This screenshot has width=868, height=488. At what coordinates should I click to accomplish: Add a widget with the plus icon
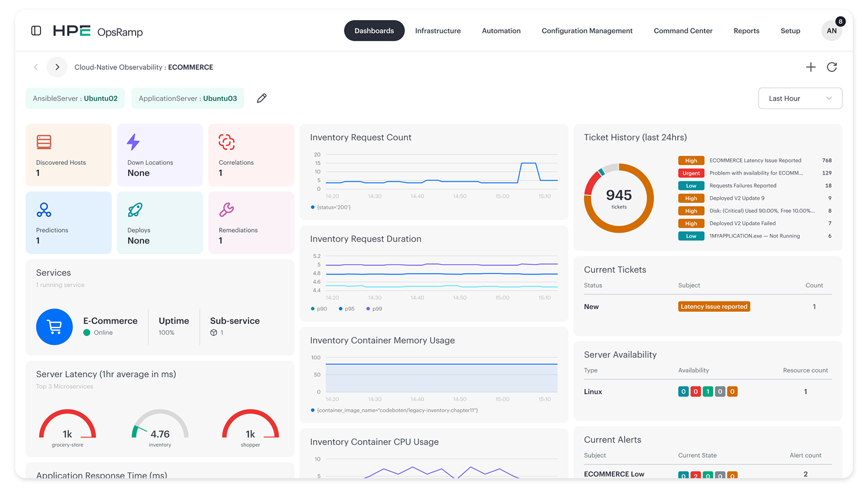[810, 67]
